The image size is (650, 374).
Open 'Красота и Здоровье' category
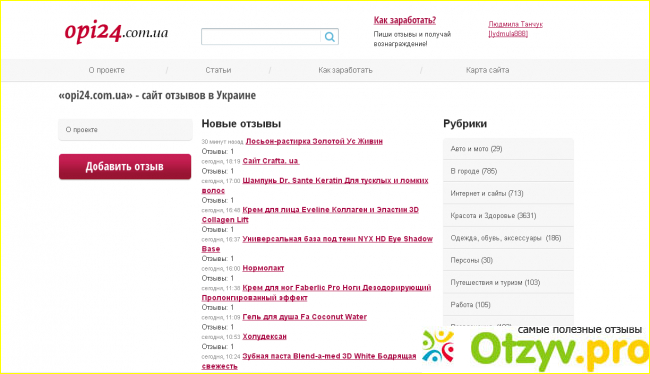pyautogui.click(x=508, y=216)
